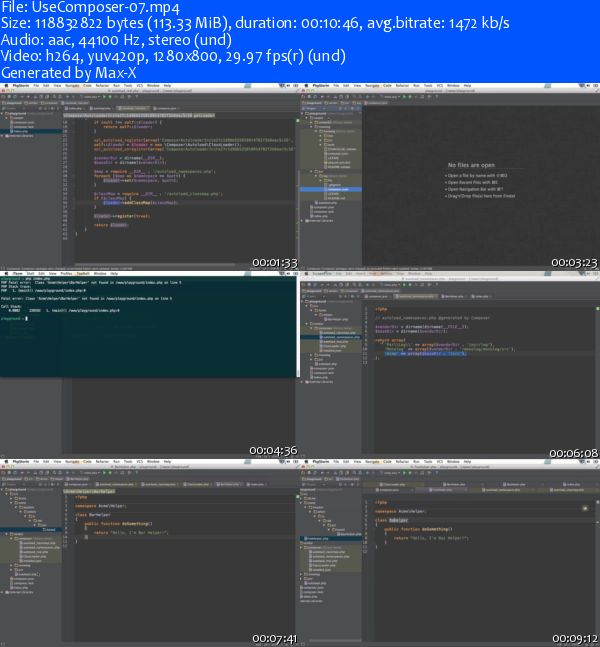Open Refactor menu in 00:03:23 thumbnail
The width and height of the screenshot is (600, 647).
[402, 86]
